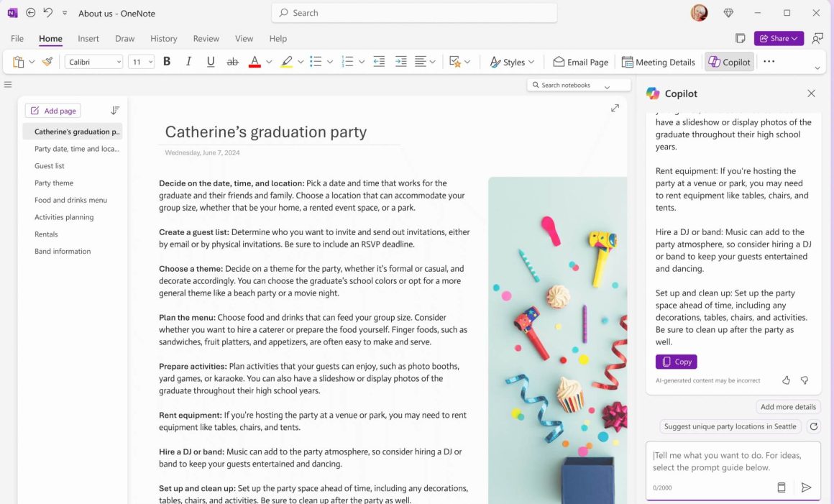The height and width of the screenshot is (504, 834).
Task: Select the Format Painter tool
Action: tap(47, 62)
